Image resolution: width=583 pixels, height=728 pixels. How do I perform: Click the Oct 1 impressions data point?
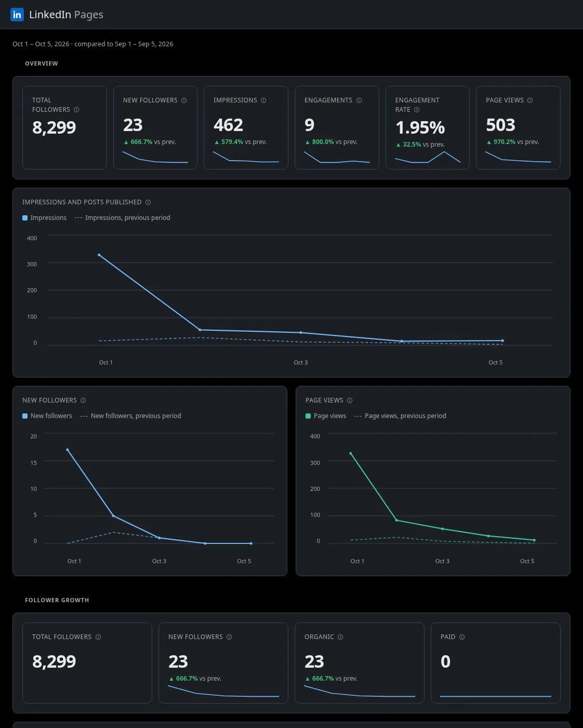click(99, 255)
